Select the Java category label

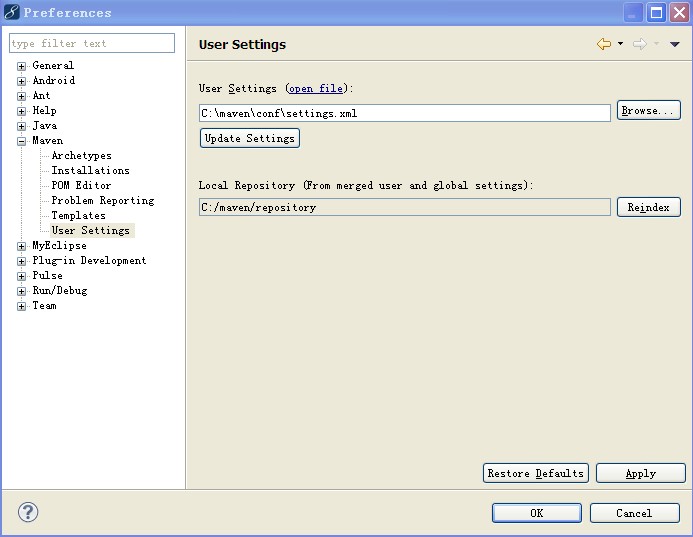pyautogui.click(x=45, y=126)
